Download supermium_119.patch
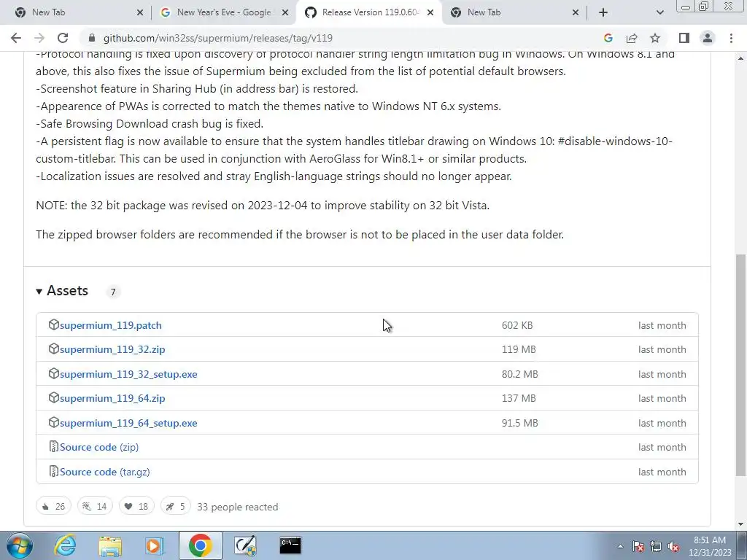Screen dimensions: 747x560 tap(111, 325)
